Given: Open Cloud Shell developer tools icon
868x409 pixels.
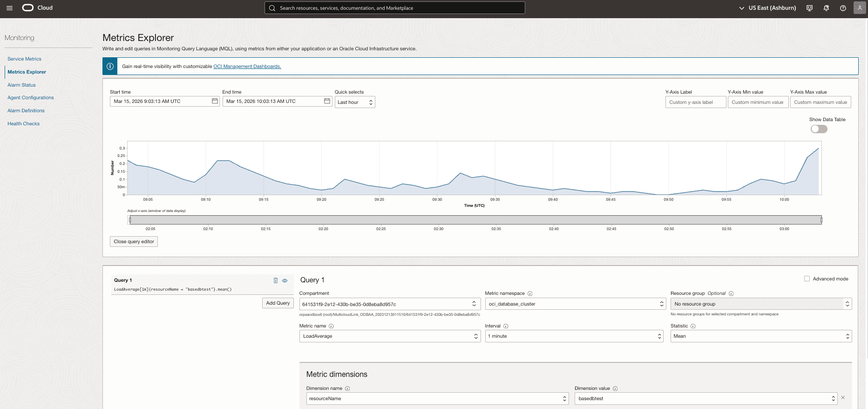Looking at the screenshot, I should point(809,8).
